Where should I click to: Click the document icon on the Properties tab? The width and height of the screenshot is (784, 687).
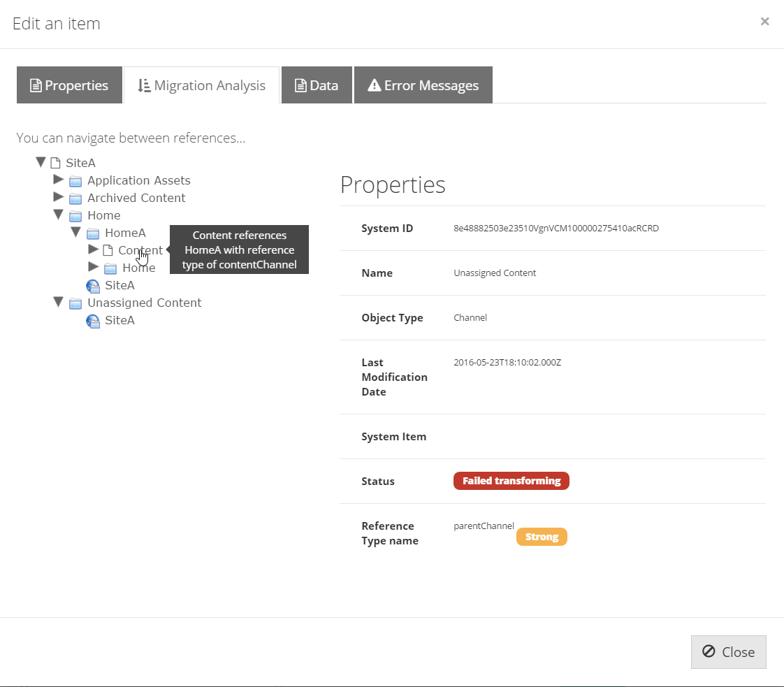pyautogui.click(x=36, y=85)
